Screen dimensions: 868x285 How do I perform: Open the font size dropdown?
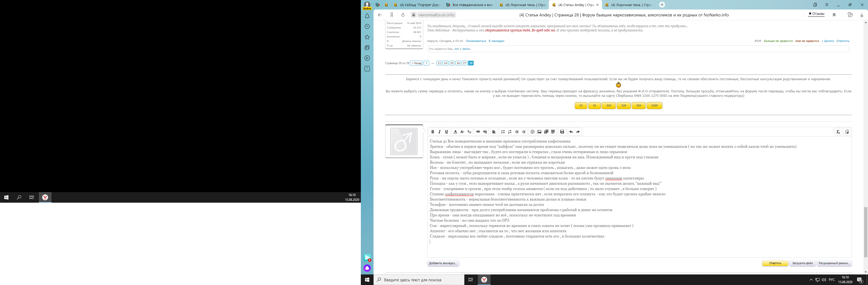pyautogui.click(x=462, y=132)
